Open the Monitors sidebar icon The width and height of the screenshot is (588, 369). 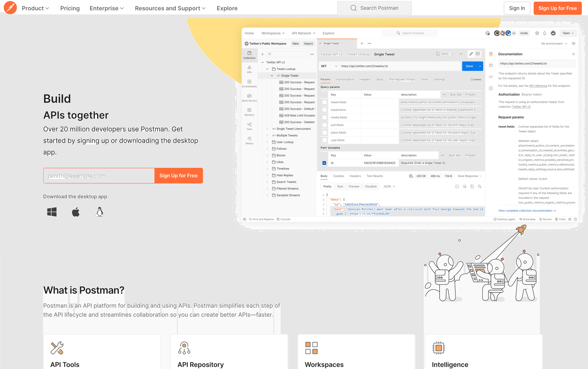tap(249, 112)
